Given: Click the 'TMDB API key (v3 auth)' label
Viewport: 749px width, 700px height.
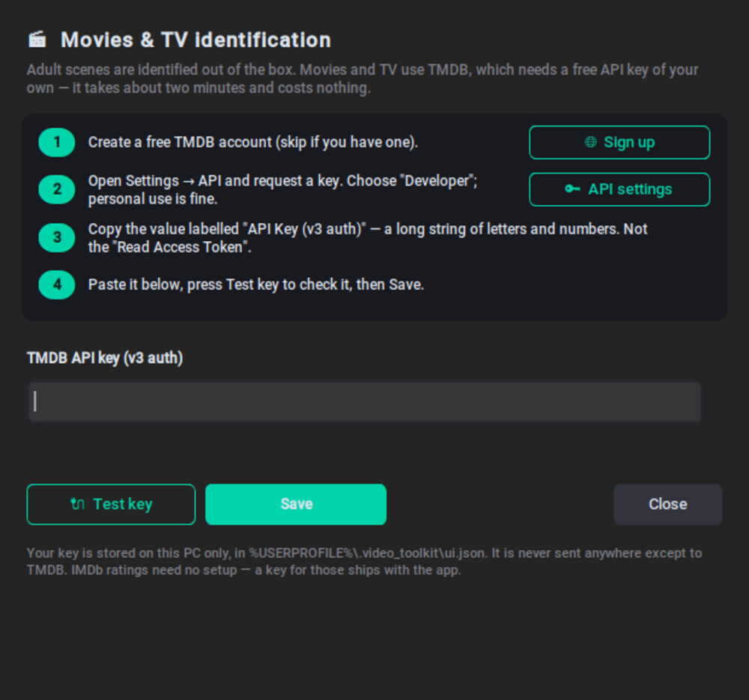Looking at the screenshot, I should 105,358.
